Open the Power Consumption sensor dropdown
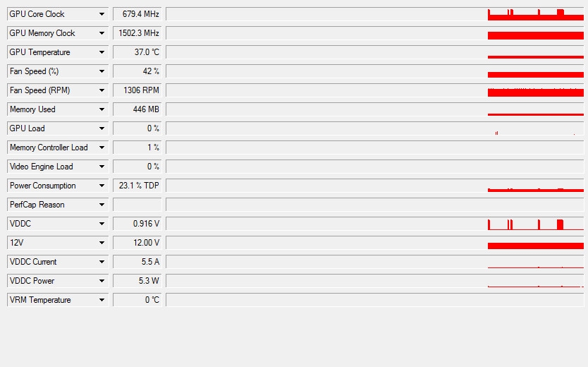 [102, 186]
